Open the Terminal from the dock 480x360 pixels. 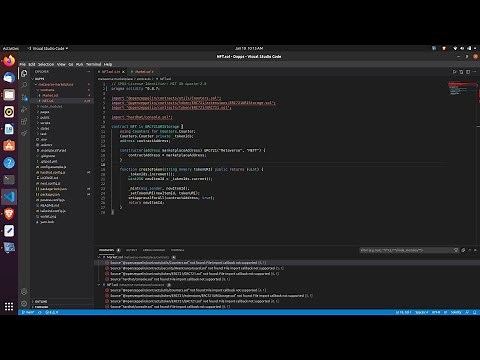pos(9,180)
